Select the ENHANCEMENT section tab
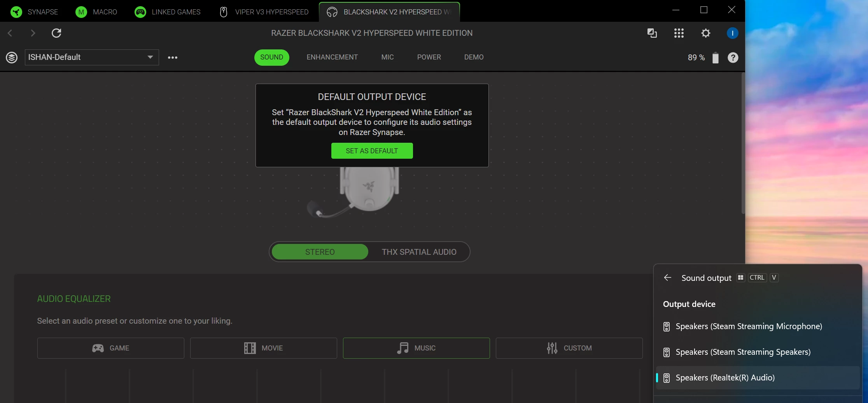 [x=332, y=57]
